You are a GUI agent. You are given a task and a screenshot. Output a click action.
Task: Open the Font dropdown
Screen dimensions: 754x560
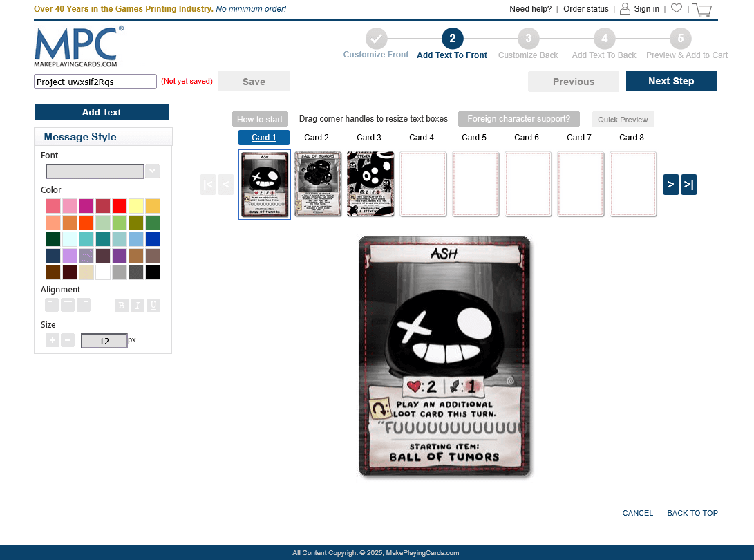(x=152, y=171)
